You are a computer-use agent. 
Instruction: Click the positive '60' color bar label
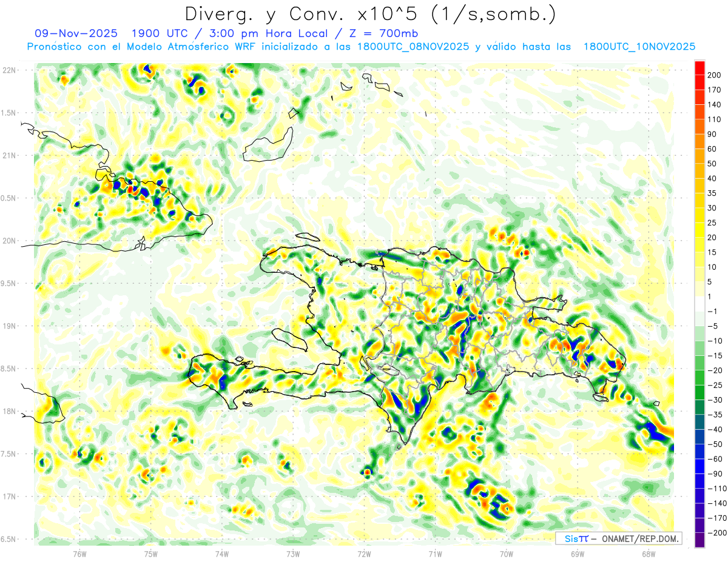point(712,149)
